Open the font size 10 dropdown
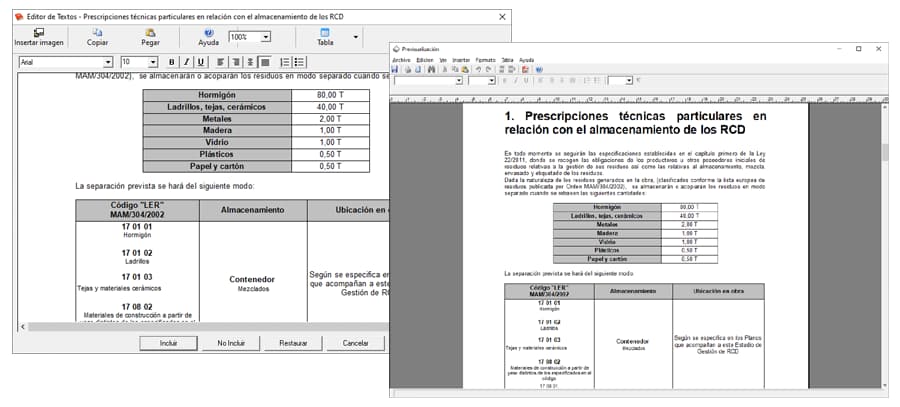 tap(153, 62)
